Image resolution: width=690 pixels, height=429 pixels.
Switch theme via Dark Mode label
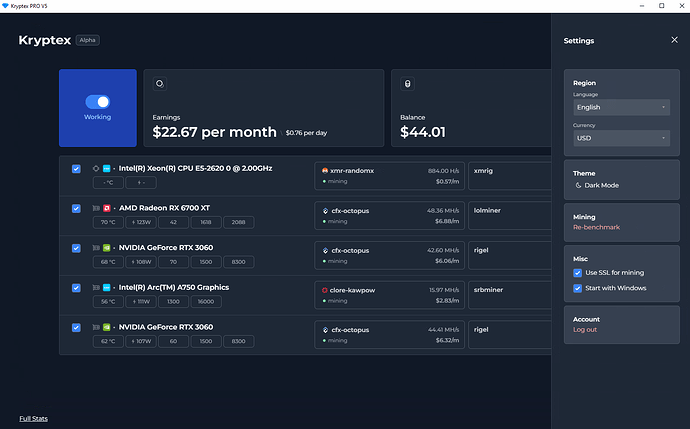pyautogui.click(x=602, y=185)
